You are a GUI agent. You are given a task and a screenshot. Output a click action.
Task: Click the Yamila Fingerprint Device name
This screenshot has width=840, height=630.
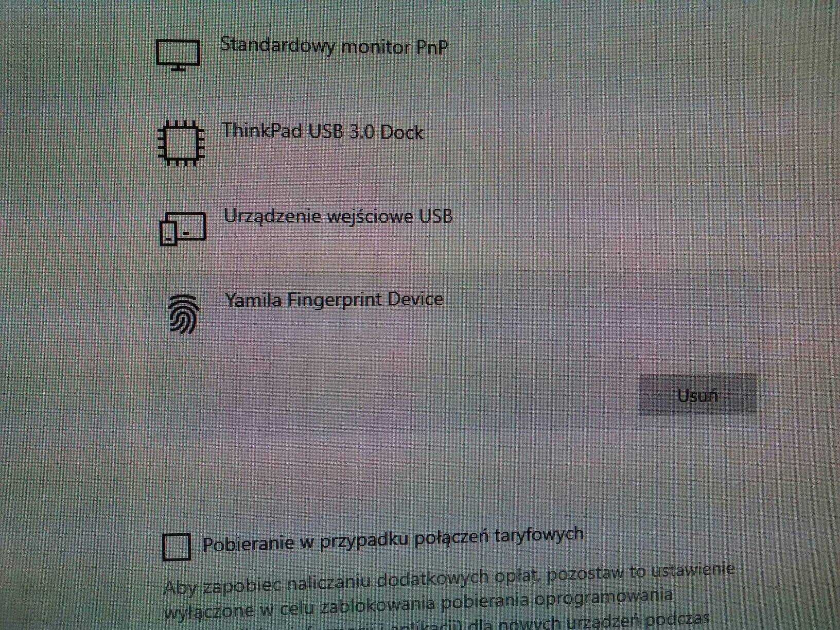coord(334,300)
